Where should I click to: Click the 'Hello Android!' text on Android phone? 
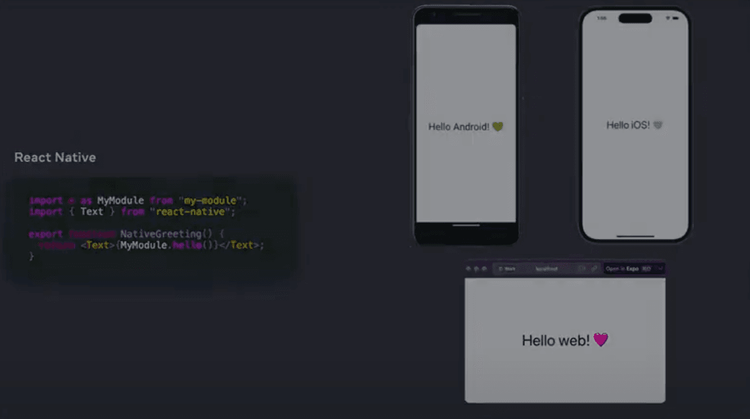coord(459,127)
